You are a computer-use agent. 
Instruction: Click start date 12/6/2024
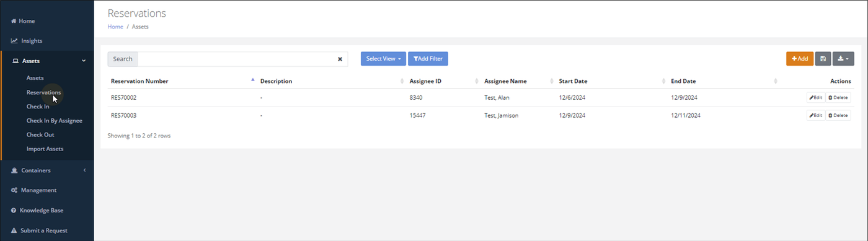coord(572,98)
